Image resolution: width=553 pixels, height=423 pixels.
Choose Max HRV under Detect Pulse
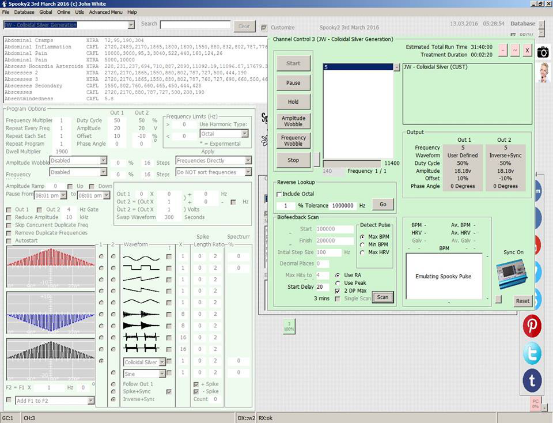pyautogui.click(x=362, y=252)
